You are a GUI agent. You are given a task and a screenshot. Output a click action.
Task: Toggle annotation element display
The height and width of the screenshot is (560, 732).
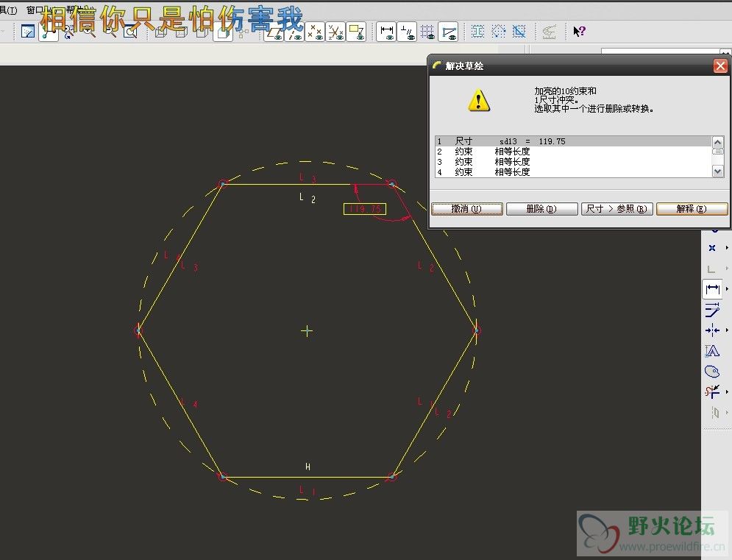[356, 32]
